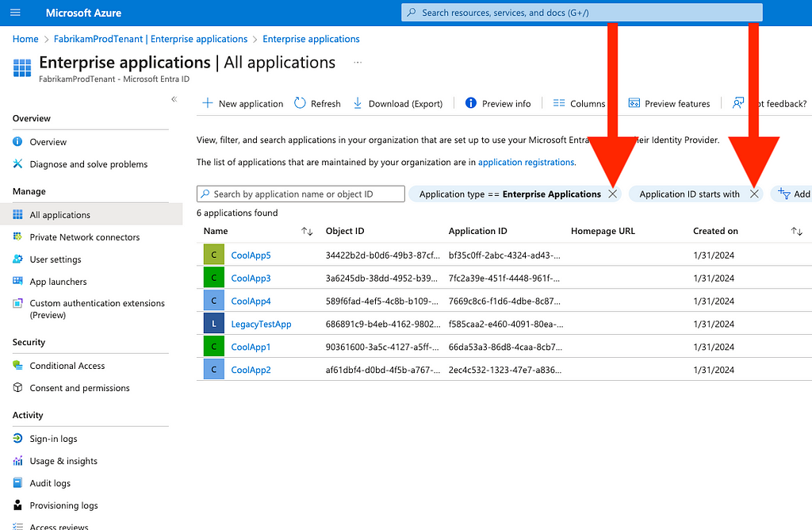Click the Conditional Access shield icon
The height and width of the screenshot is (530, 812).
[17, 365]
